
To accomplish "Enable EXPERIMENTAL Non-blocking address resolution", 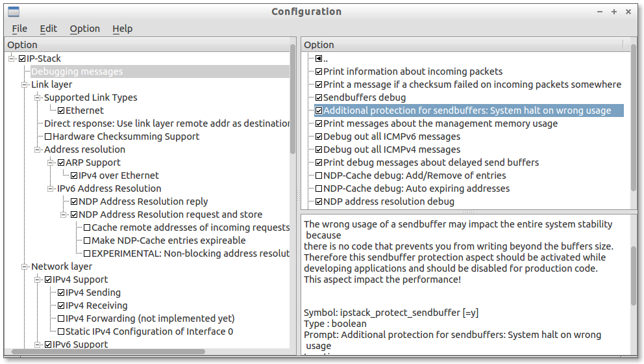I will point(87,253).
